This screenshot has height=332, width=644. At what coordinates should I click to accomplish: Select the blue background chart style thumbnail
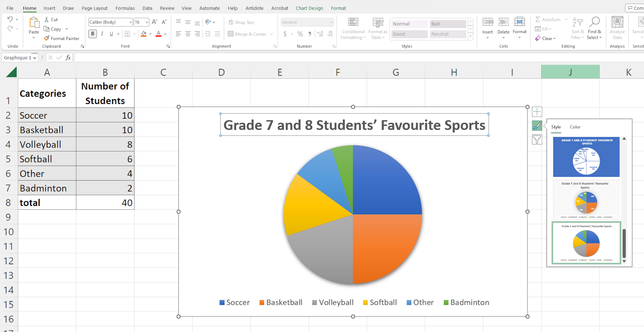click(586, 157)
